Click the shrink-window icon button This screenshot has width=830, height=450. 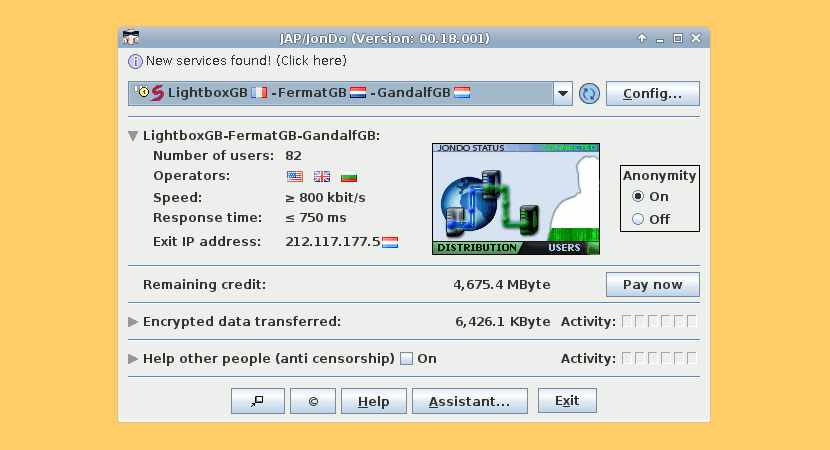258,401
